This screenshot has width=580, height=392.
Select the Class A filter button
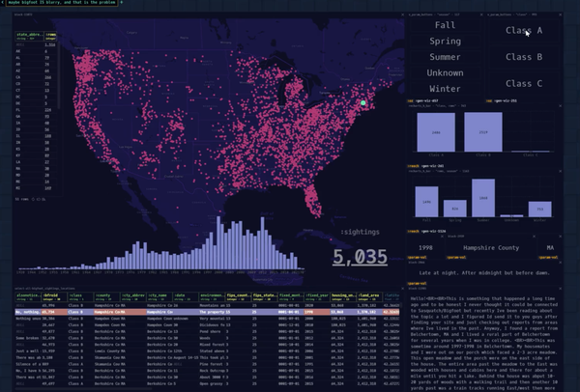click(524, 30)
